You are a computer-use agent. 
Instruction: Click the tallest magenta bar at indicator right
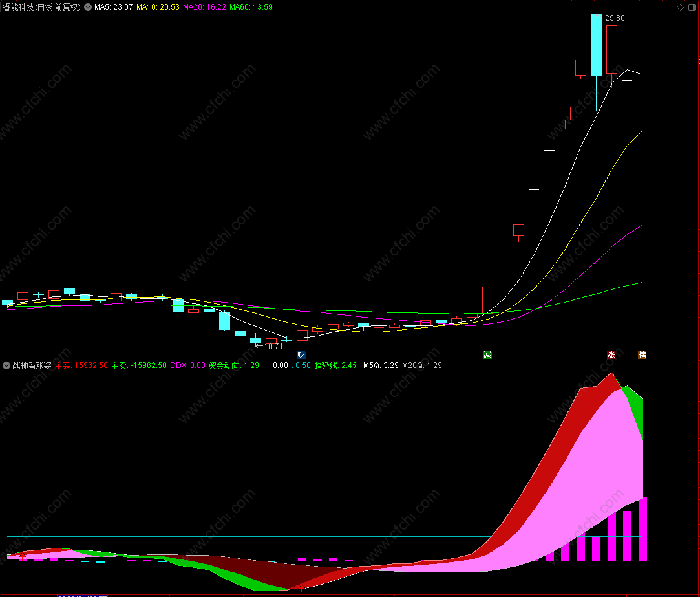tap(643, 529)
